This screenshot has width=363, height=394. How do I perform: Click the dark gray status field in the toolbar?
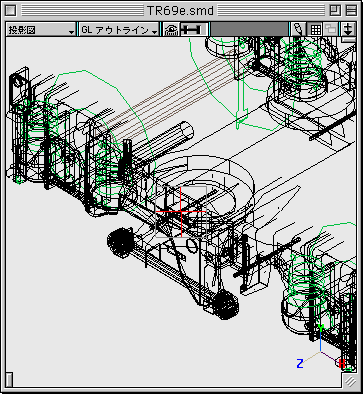[250, 29]
